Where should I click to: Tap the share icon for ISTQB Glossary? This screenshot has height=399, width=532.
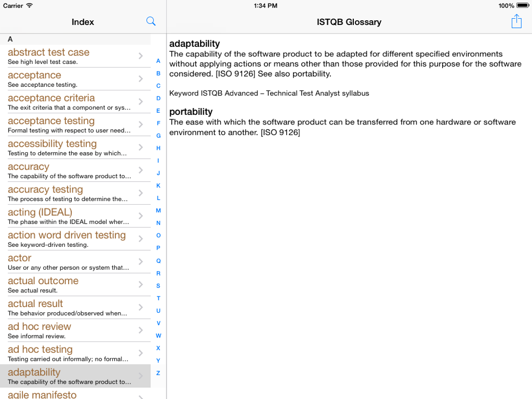pos(517,21)
